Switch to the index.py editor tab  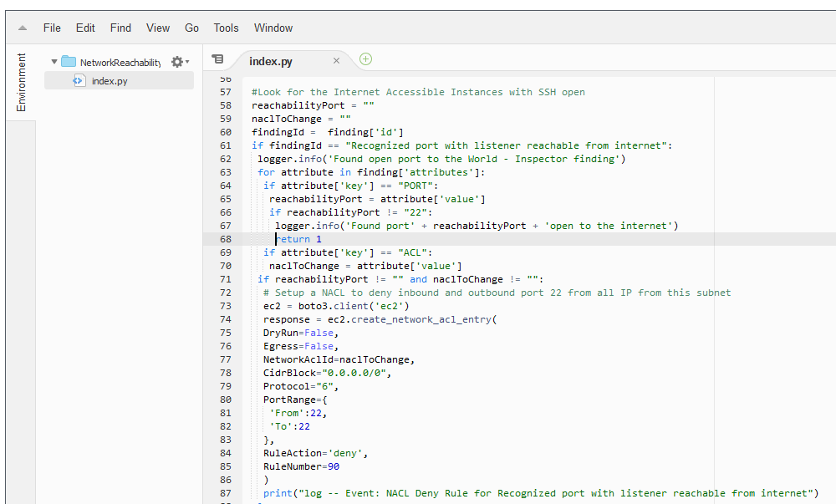(271, 61)
